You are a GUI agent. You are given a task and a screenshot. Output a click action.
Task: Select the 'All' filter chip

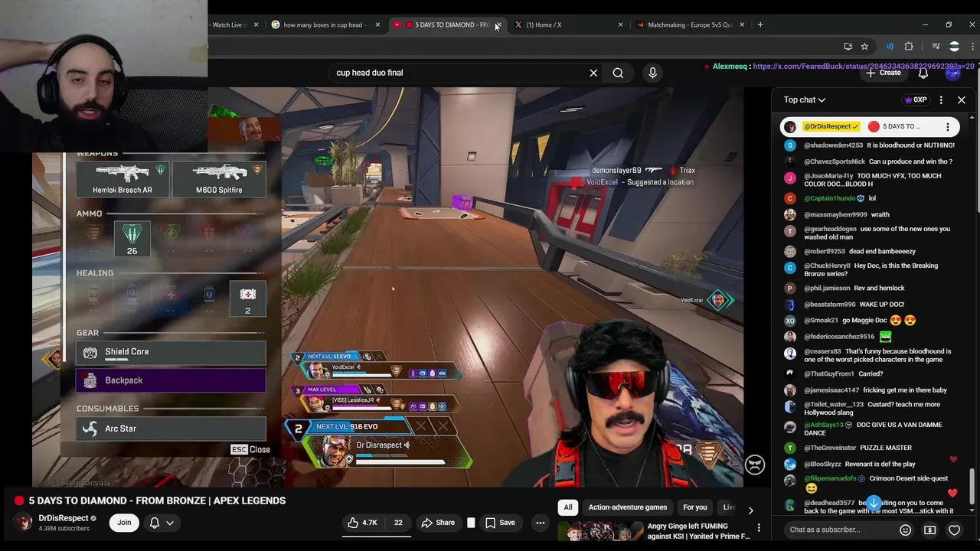568,507
